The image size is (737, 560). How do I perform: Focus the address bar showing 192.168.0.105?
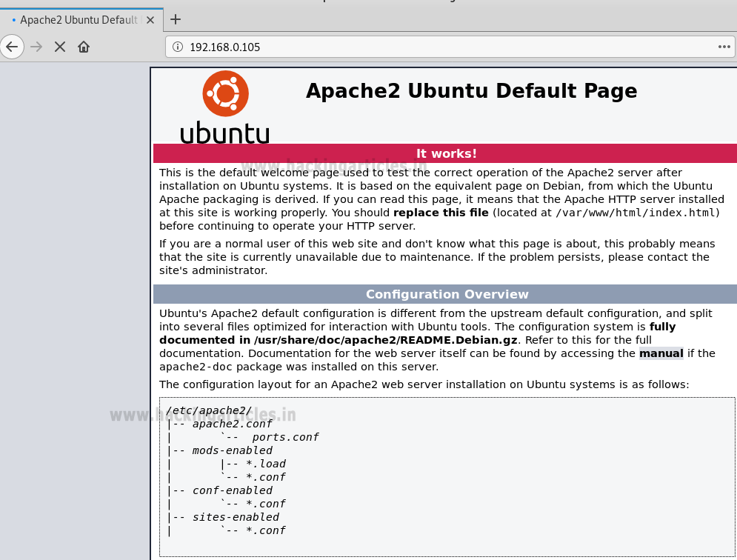[x=444, y=47]
